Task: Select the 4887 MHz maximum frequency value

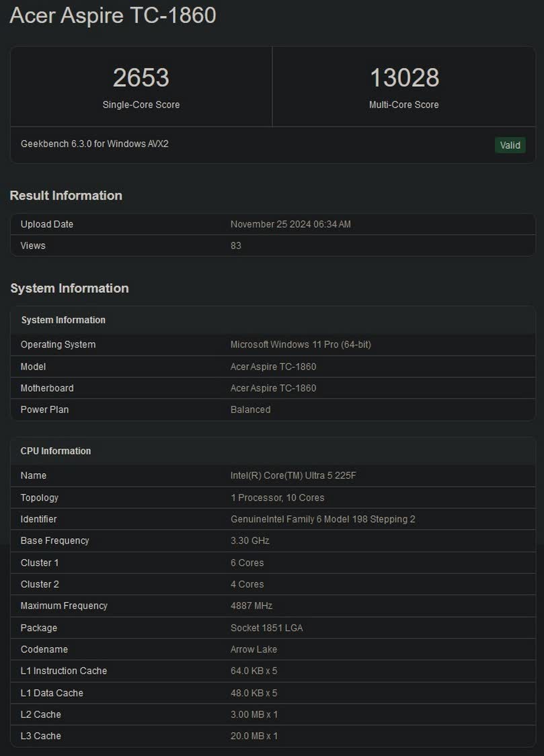Action: (x=251, y=606)
